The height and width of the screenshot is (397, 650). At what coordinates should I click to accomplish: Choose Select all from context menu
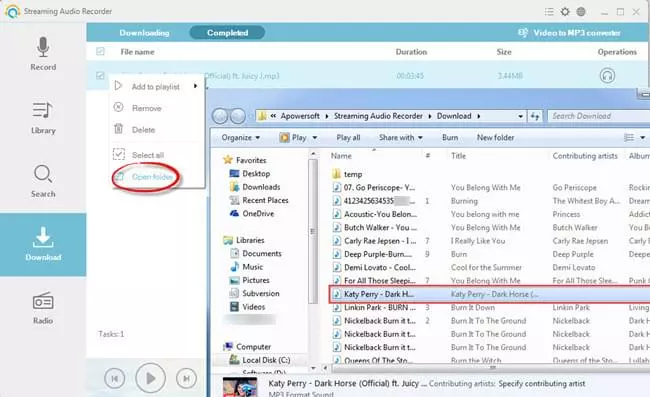(148, 155)
